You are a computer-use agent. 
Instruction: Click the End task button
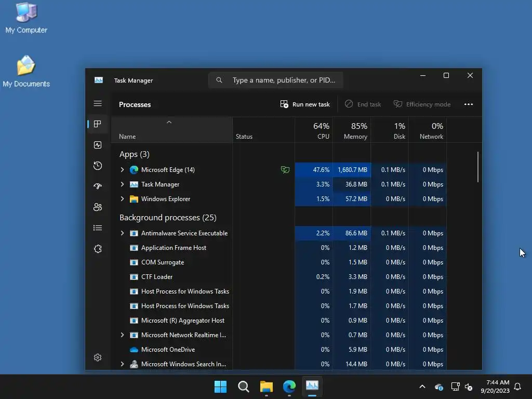tap(363, 104)
